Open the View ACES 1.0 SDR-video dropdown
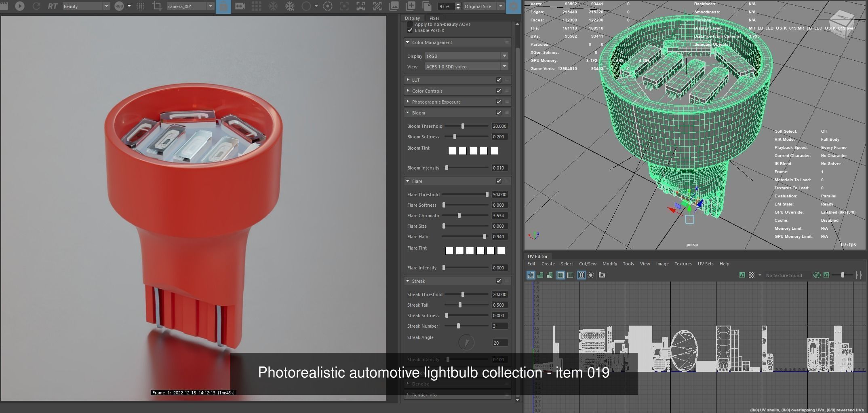Image resolution: width=868 pixels, height=413 pixels. click(x=466, y=66)
